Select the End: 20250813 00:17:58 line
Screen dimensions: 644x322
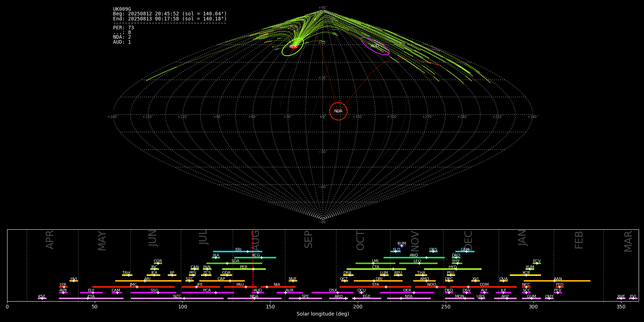170,19
